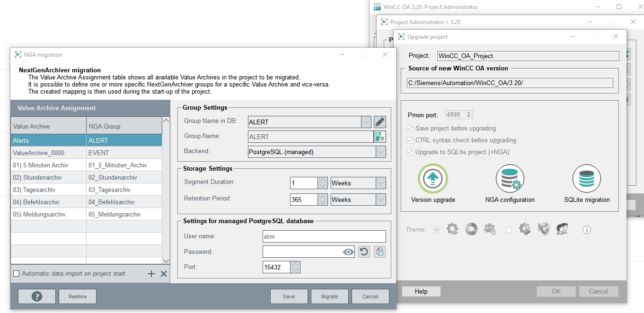The height and width of the screenshot is (313, 644).
Task: Toggle password visibility with the eye icon
Action: (x=348, y=252)
